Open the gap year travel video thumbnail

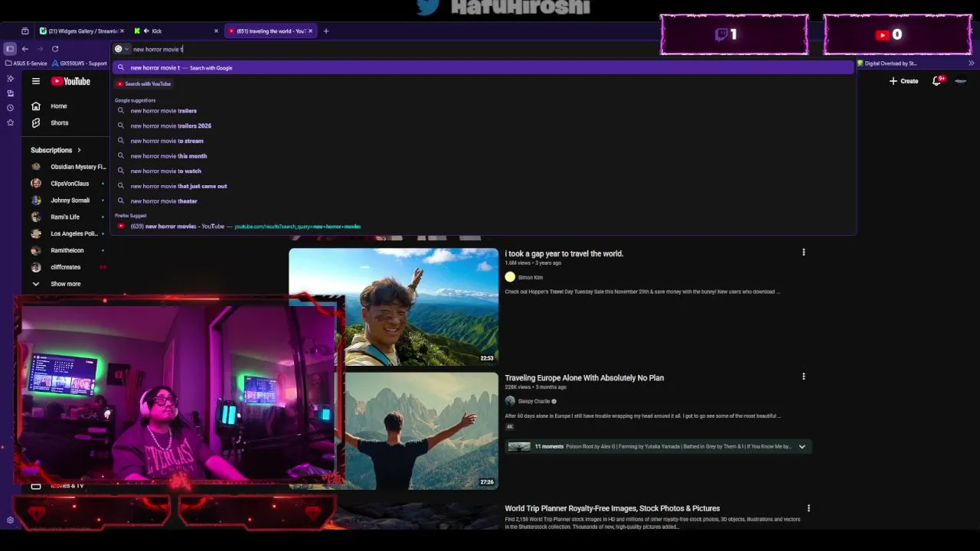(394, 306)
